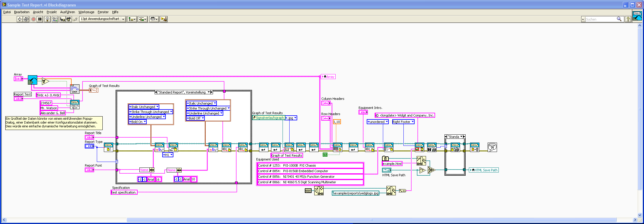This screenshot has width=644, height=224.
Task: Select the Graph of Test Results indicator terminal
Action: click(94, 90)
